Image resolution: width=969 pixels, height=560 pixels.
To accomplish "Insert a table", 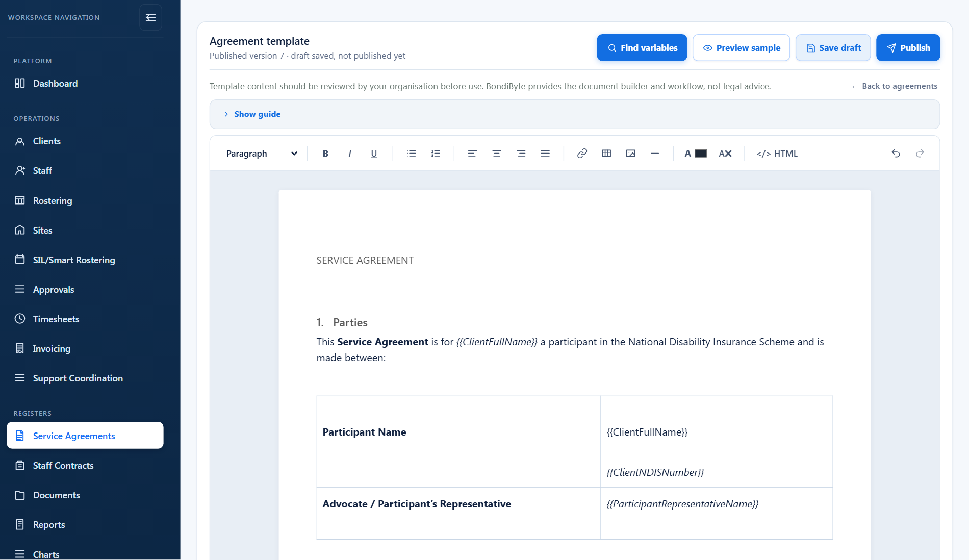I will click(606, 154).
